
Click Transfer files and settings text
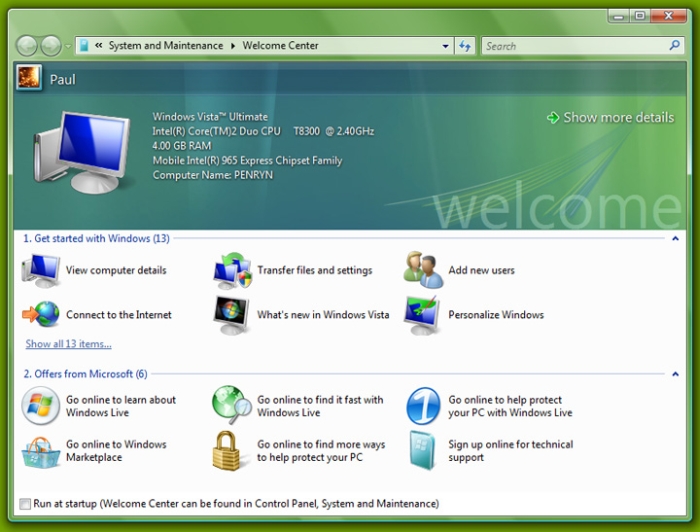coord(315,270)
